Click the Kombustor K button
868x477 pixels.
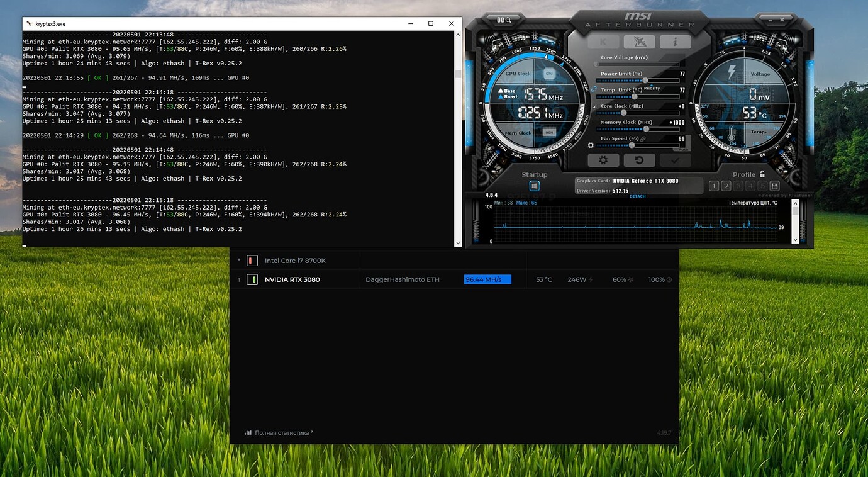pos(603,42)
